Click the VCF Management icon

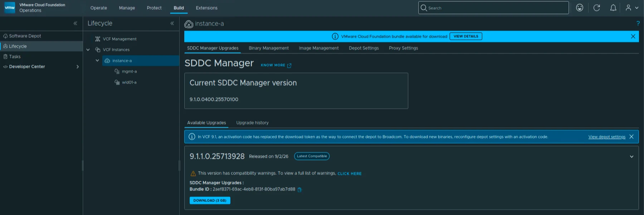point(98,39)
